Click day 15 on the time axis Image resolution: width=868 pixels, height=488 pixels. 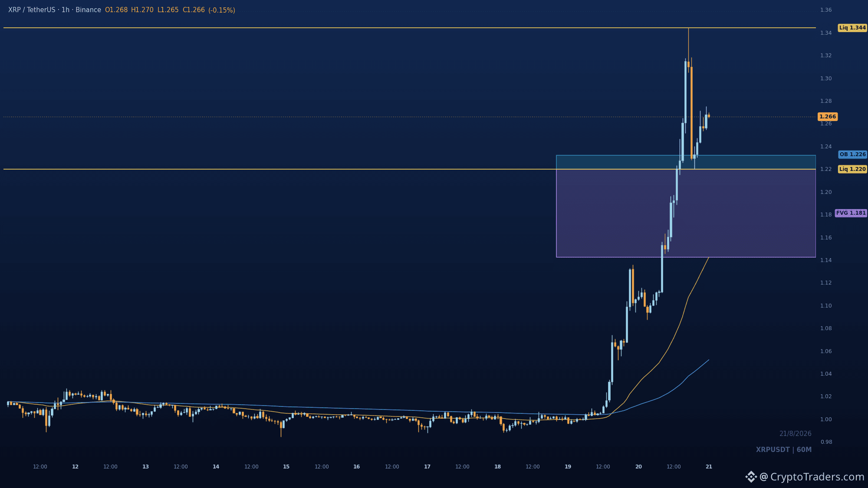[x=286, y=467]
